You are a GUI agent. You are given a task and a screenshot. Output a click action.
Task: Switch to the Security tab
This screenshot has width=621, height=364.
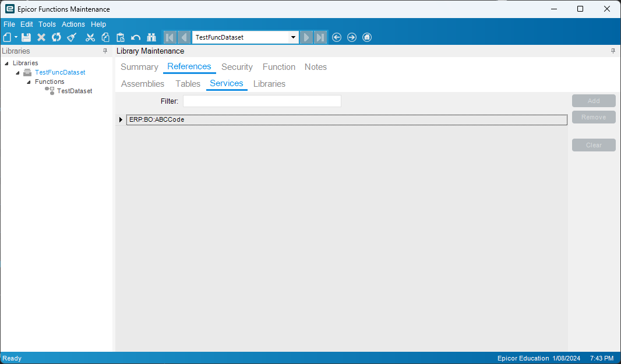pyautogui.click(x=237, y=67)
